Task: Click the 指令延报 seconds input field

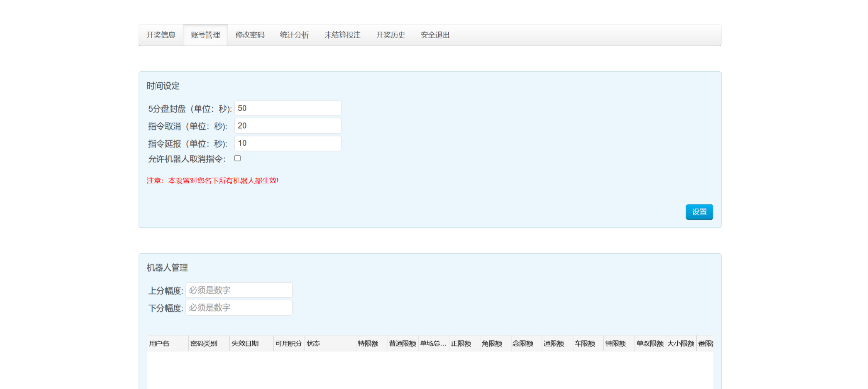Action: [x=288, y=143]
